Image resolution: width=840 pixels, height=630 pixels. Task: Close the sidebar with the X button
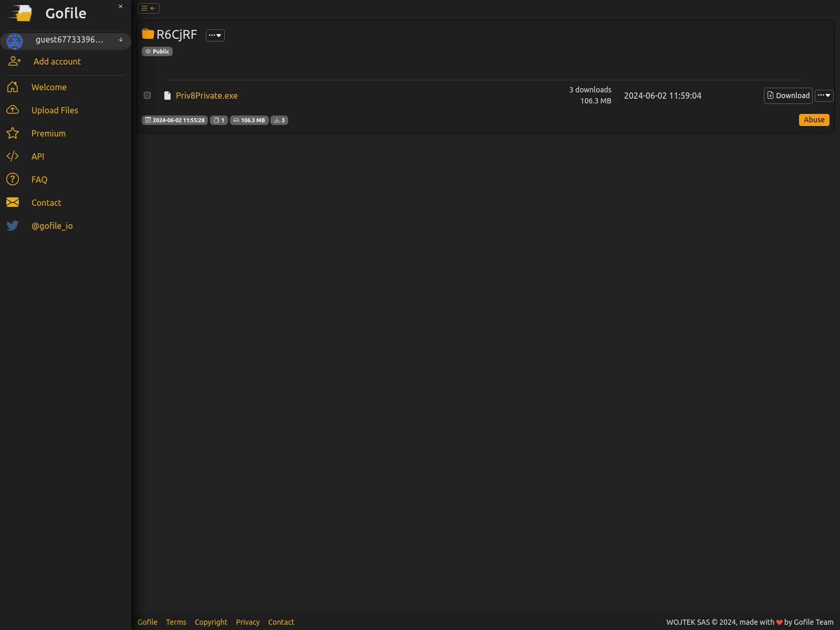point(121,7)
